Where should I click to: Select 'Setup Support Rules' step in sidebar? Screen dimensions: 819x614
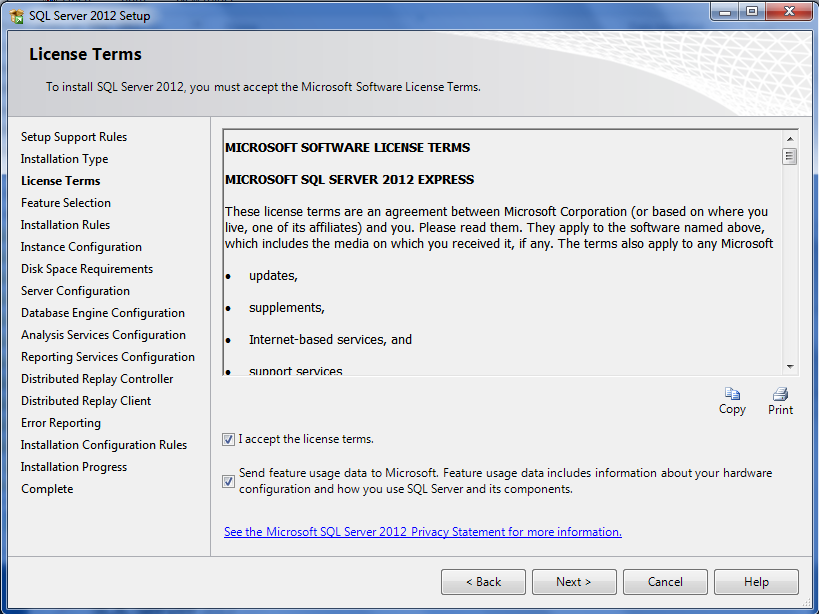(x=74, y=137)
